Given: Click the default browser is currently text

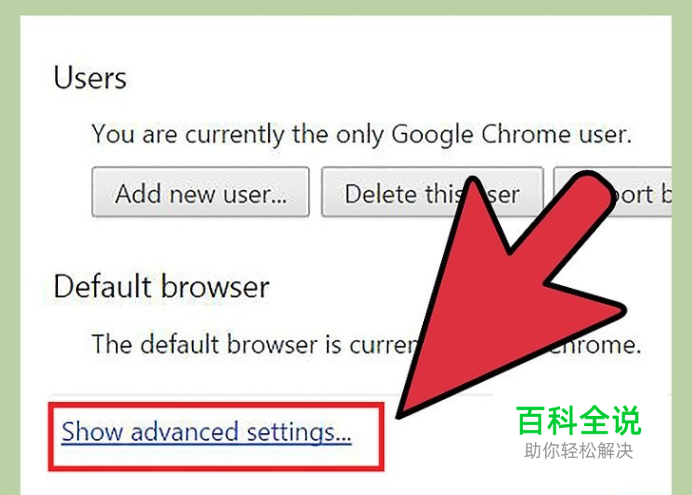Looking at the screenshot, I should 256,344.
